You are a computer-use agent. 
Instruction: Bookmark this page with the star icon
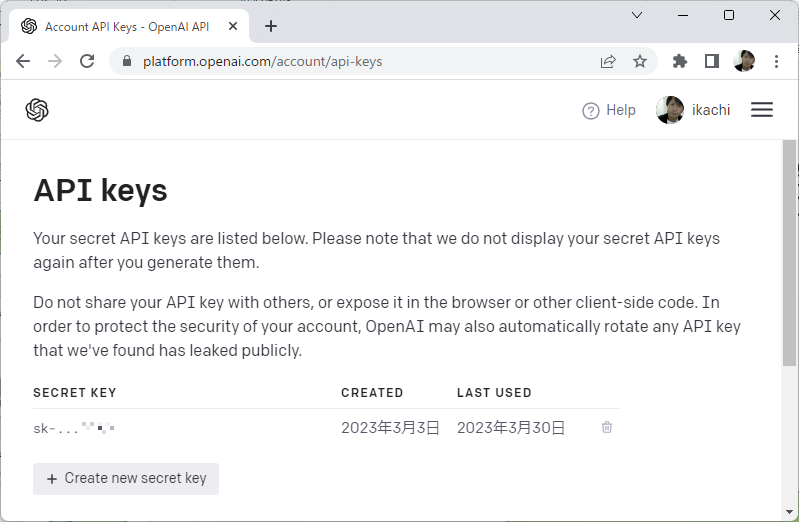(640, 61)
